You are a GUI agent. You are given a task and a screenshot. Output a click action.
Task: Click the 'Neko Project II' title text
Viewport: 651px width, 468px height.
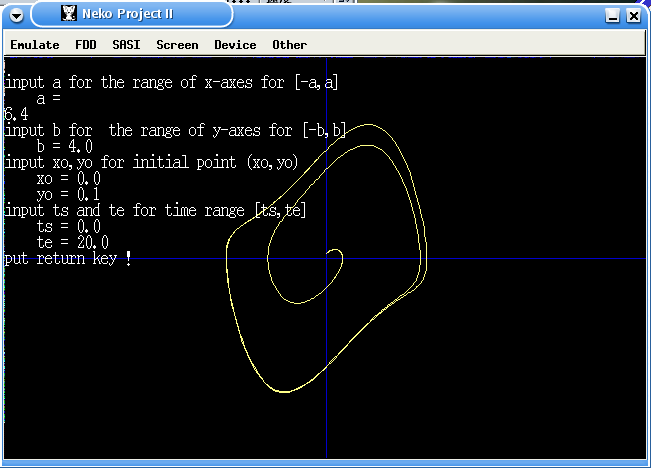(127, 14)
